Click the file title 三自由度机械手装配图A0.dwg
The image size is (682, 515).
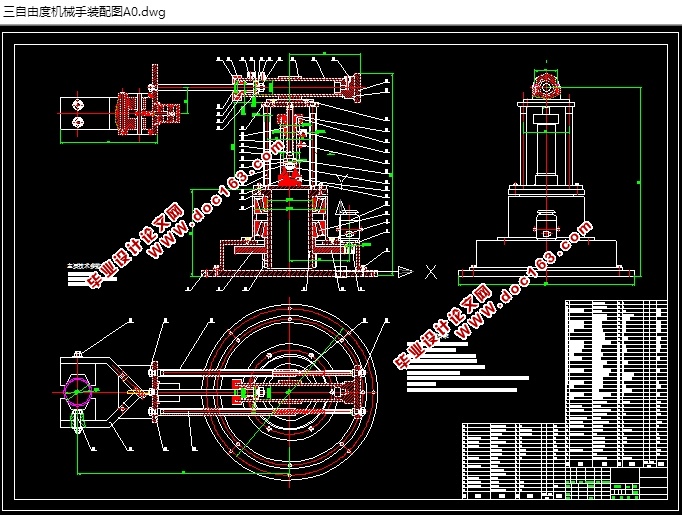[84, 12]
